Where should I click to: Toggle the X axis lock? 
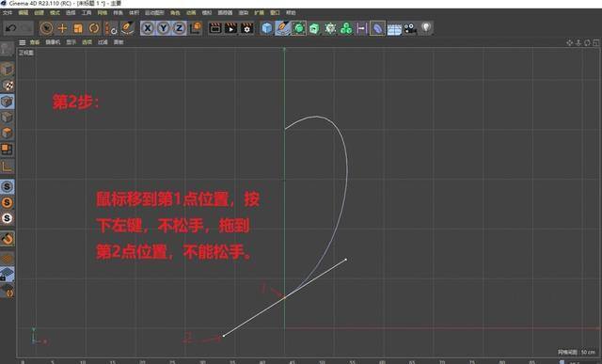click(x=148, y=28)
